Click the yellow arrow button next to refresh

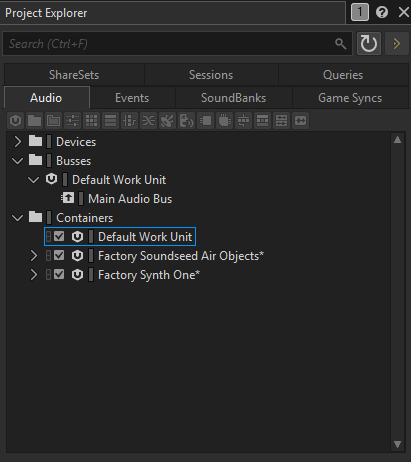click(397, 44)
